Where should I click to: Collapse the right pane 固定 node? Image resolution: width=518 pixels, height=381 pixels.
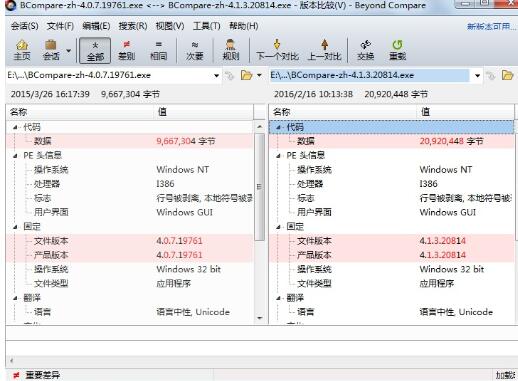click(x=278, y=227)
